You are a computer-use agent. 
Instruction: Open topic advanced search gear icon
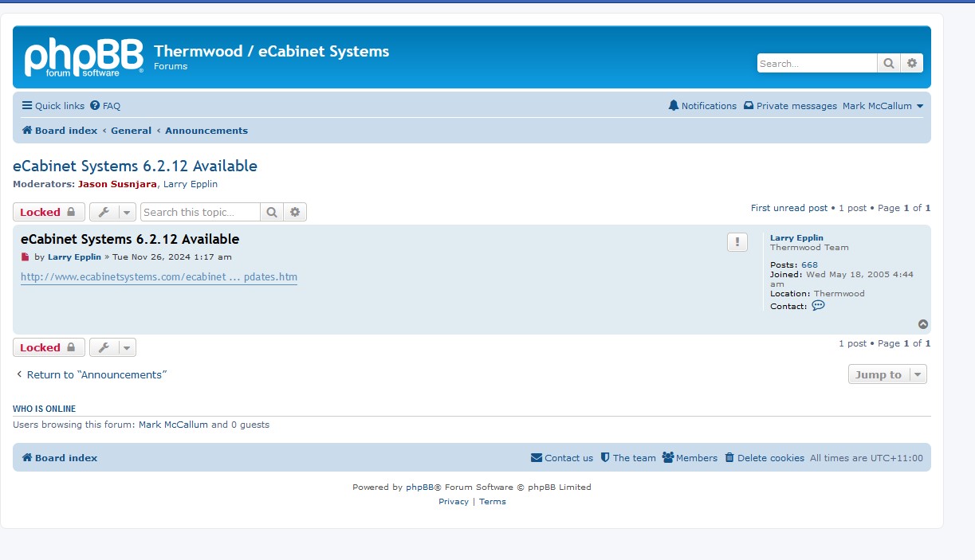295,212
